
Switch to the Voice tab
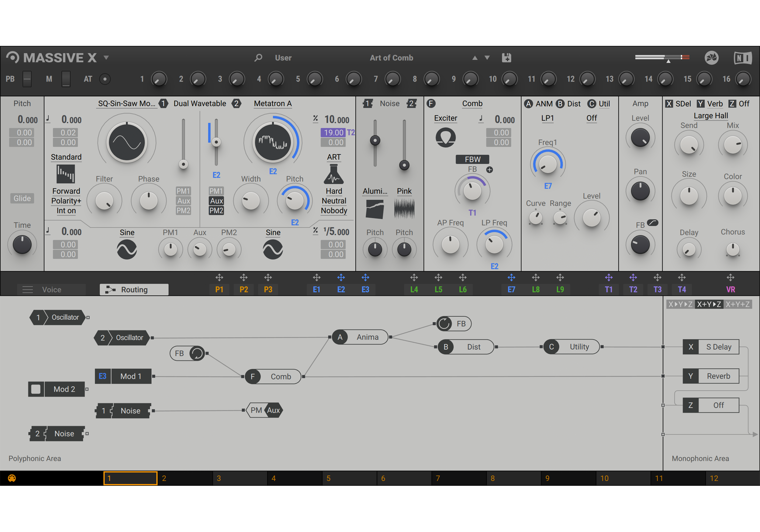tap(52, 290)
